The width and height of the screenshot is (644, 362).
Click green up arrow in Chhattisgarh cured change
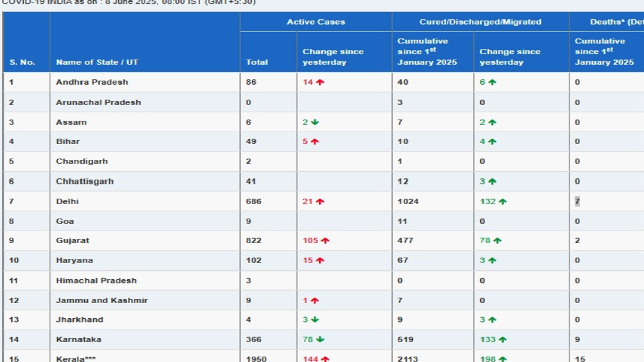point(492,182)
